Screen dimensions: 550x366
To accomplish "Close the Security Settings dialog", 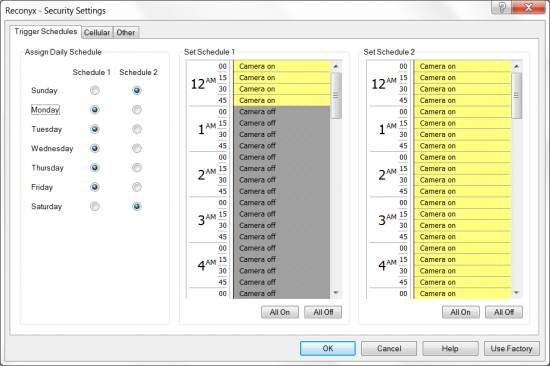I will (528, 7).
